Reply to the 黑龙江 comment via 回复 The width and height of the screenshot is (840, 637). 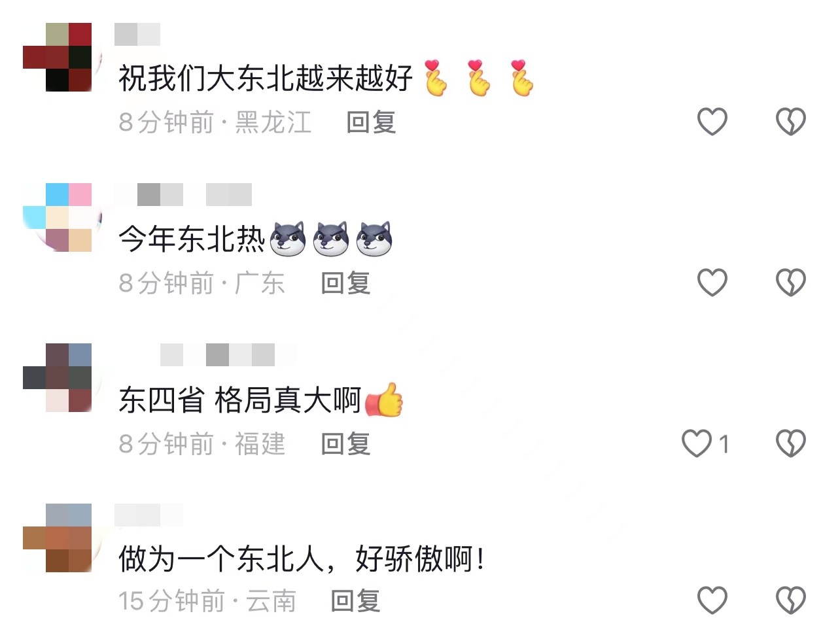click(x=371, y=122)
